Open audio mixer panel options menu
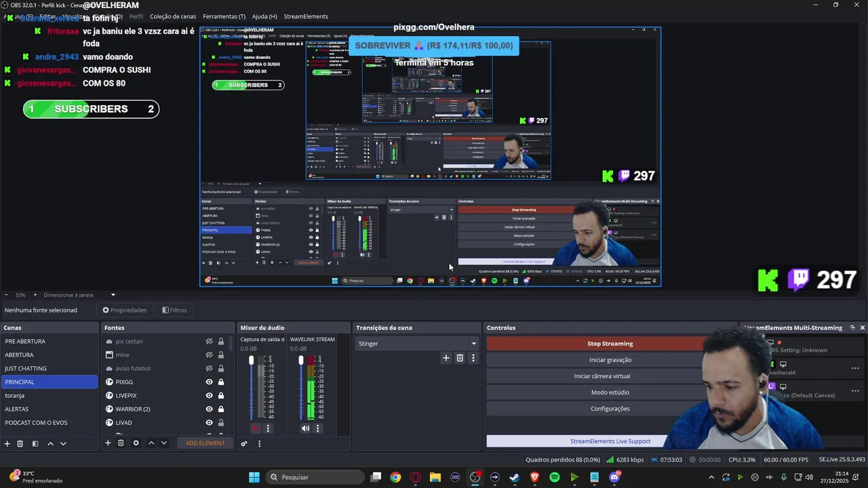The height and width of the screenshot is (488, 868). 259,444
